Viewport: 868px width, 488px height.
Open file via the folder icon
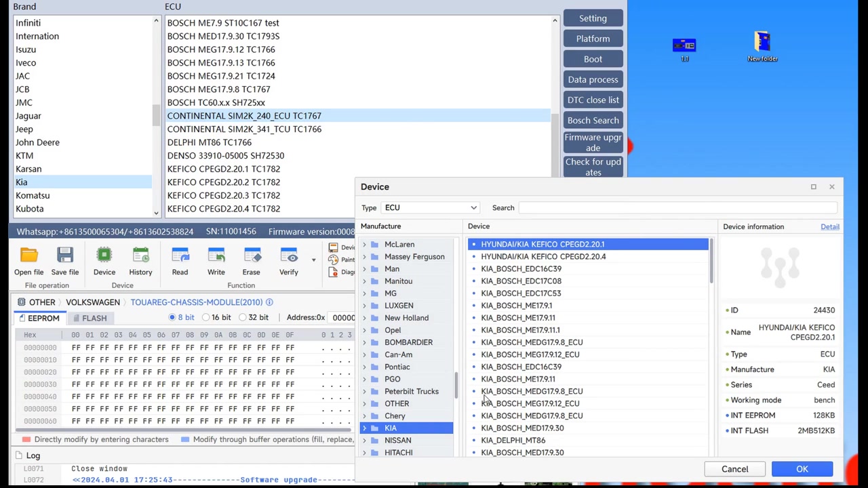pyautogui.click(x=28, y=256)
